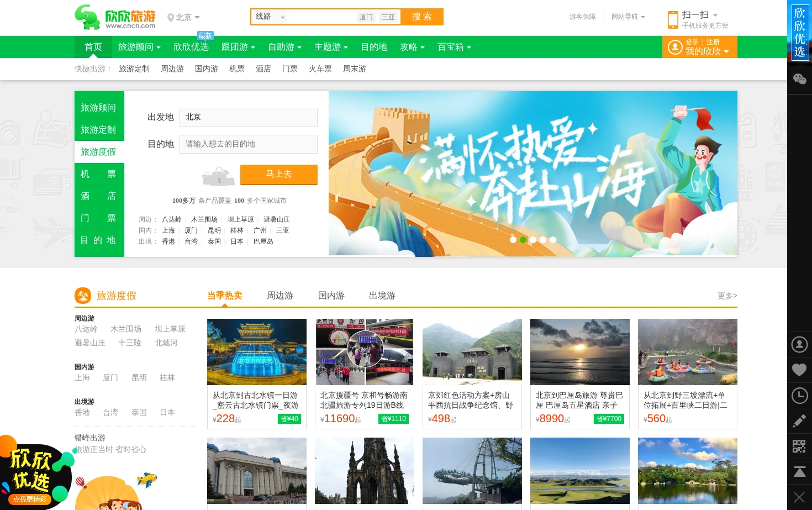
Task: Open the WeChat icon in right sidebar
Action: pyautogui.click(x=799, y=79)
